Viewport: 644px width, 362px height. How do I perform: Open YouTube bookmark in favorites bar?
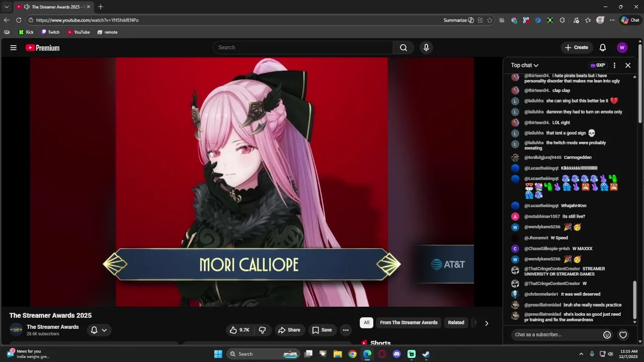78,32
